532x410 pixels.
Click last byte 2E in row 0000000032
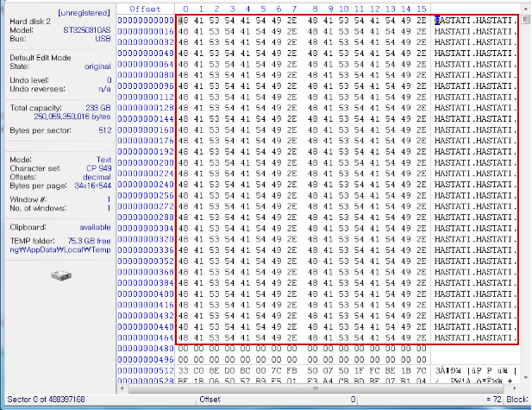coord(421,42)
